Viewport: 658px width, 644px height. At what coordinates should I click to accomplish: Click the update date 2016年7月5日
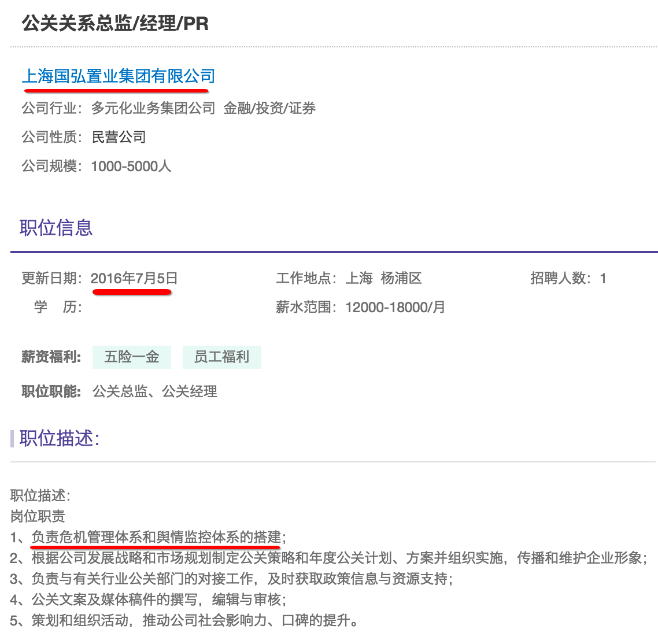134,278
